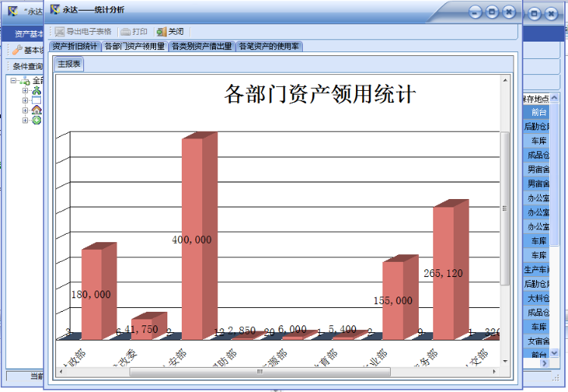Select the 主报表 sub-tab
568x392 pixels.
pos(69,64)
